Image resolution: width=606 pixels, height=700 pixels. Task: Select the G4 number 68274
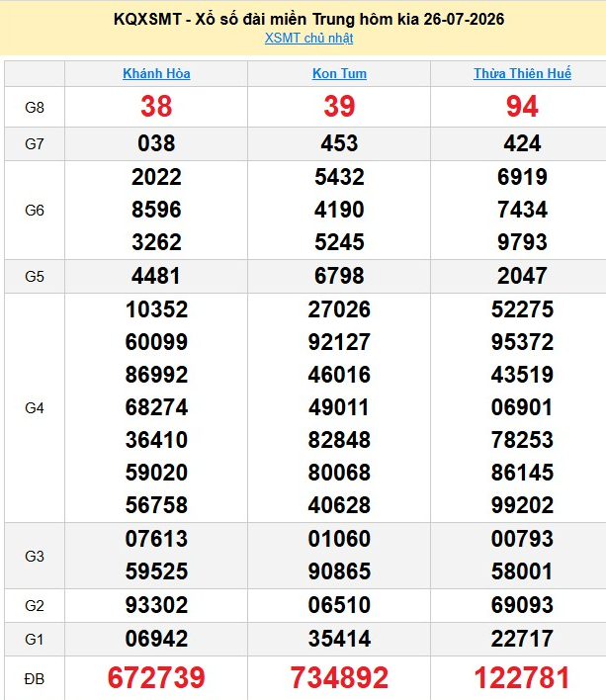tap(156, 407)
